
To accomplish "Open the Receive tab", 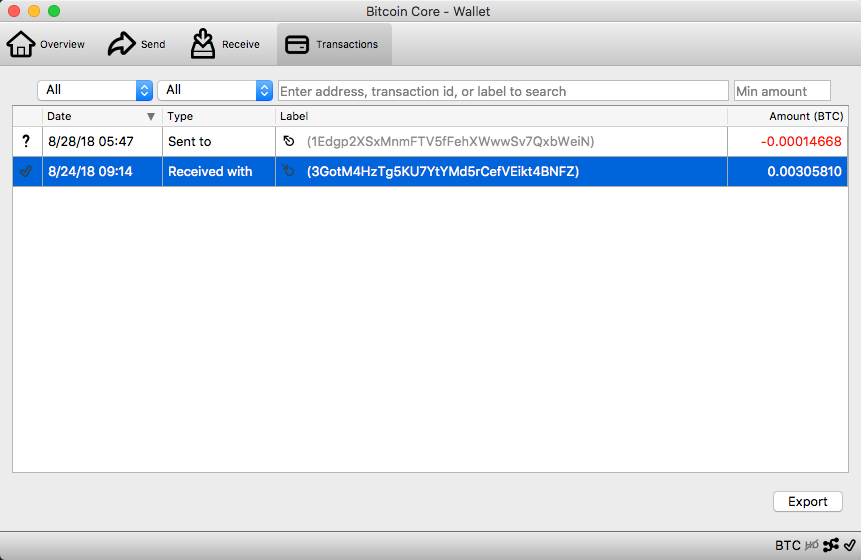I will 225,44.
